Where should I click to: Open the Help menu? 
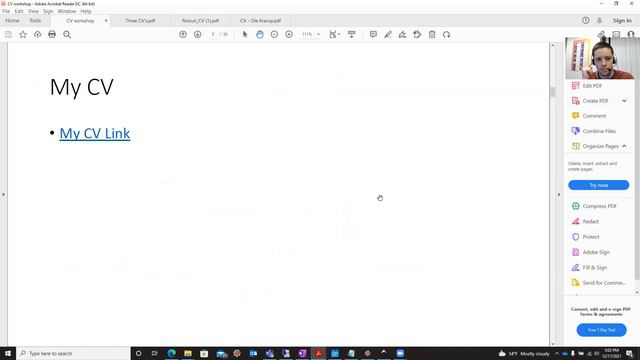(x=86, y=11)
